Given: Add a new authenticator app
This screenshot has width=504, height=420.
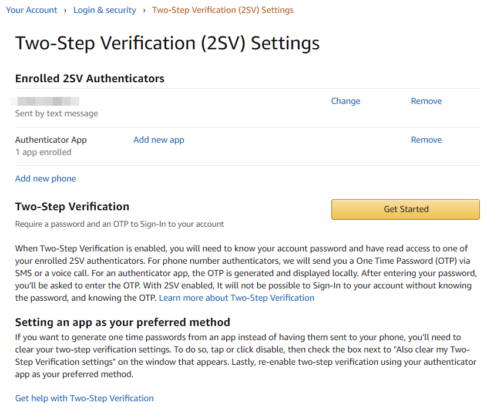Looking at the screenshot, I should (x=159, y=140).
